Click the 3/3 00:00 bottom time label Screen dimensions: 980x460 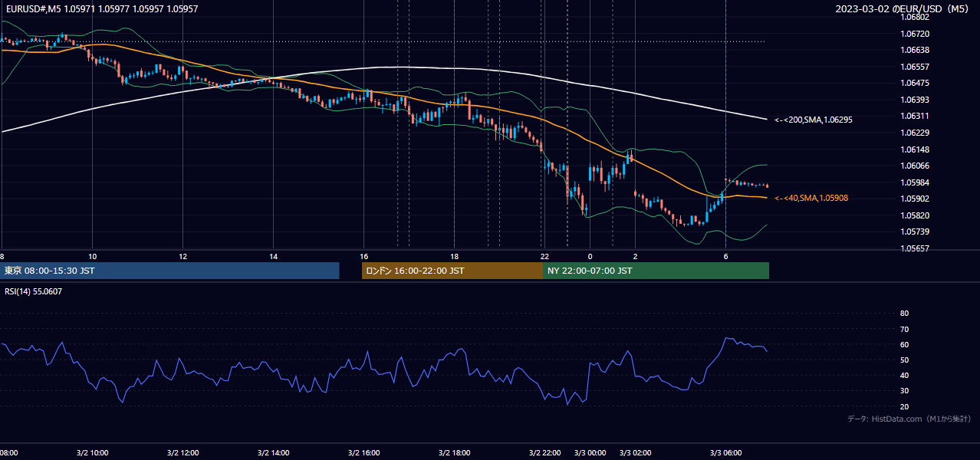click(x=590, y=453)
